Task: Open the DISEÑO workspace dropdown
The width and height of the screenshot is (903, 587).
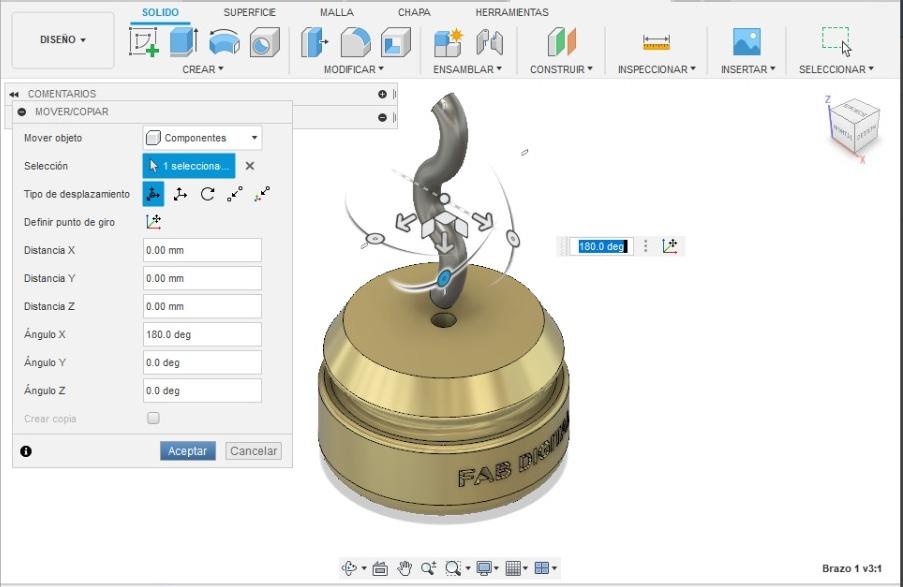Action: point(63,40)
